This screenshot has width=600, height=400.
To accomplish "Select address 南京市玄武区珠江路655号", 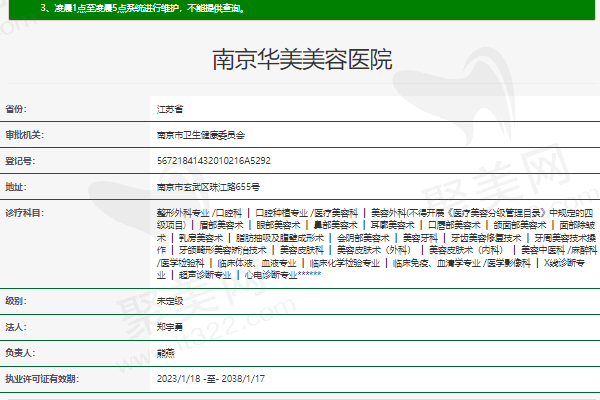I will tap(208, 187).
